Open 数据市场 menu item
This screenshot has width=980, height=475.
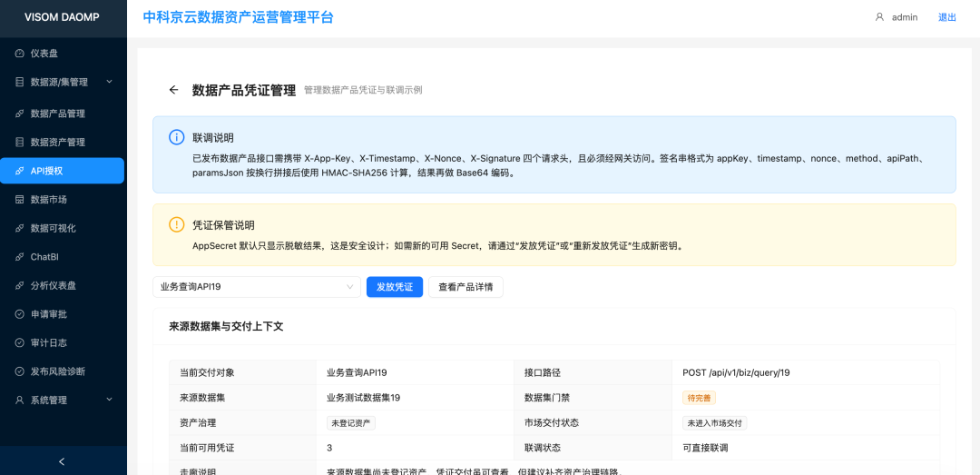(x=64, y=200)
